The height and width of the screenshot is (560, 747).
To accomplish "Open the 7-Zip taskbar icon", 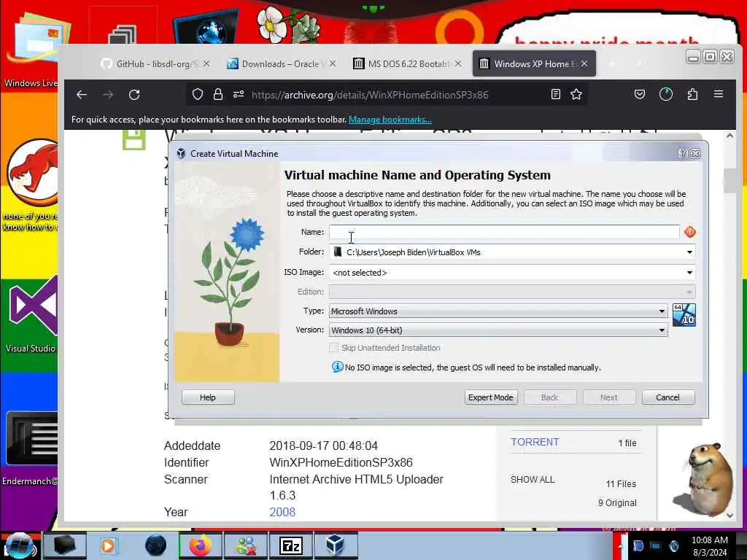I will [x=290, y=545].
